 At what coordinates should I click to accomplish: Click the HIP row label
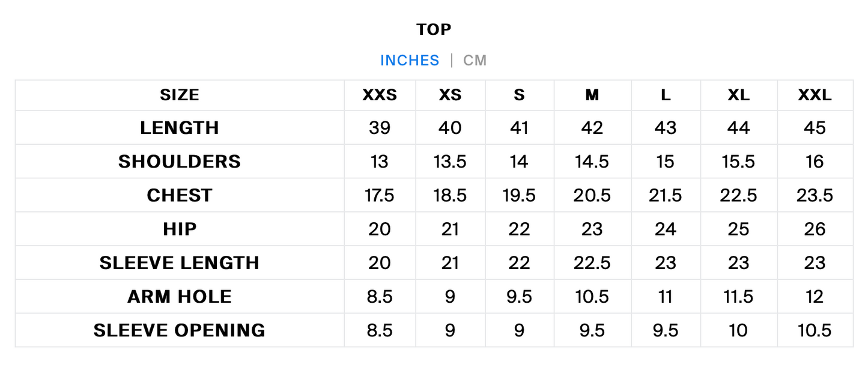point(180,229)
